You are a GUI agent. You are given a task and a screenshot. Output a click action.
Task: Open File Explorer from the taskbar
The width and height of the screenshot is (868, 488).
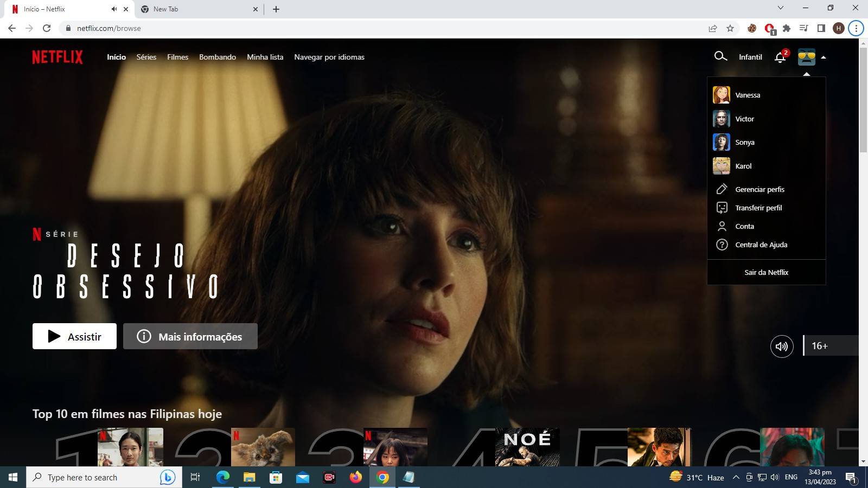(249, 477)
